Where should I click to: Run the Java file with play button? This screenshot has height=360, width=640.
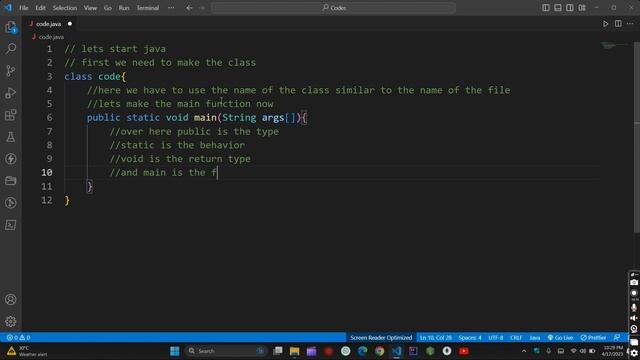point(605,24)
